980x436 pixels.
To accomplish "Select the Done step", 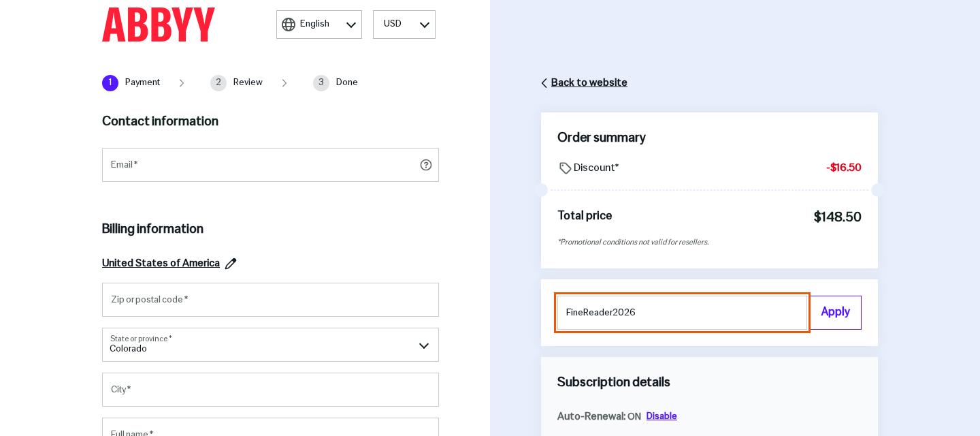I will (x=336, y=83).
